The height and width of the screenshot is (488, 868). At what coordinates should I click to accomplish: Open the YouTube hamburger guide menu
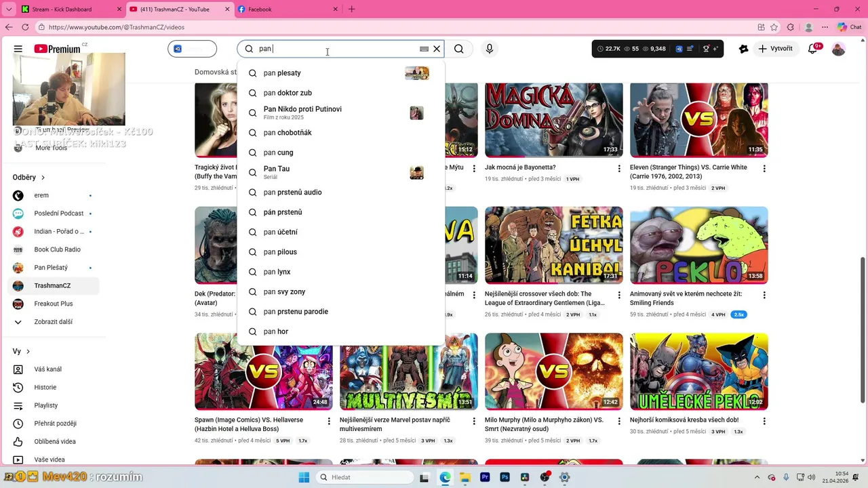(x=18, y=49)
